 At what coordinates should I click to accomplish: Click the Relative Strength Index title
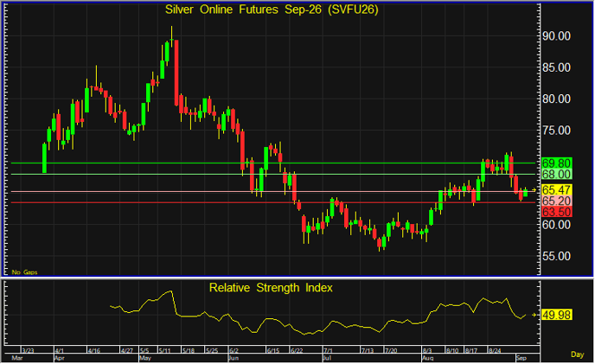(x=271, y=288)
